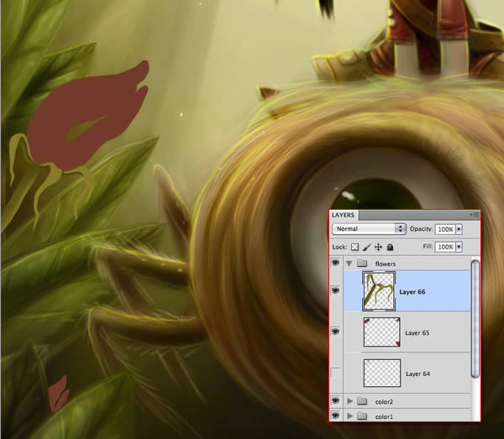Image resolution: width=504 pixels, height=439 pixels.
Task: Click the Opacity value field
Action: tap(445, 229)
